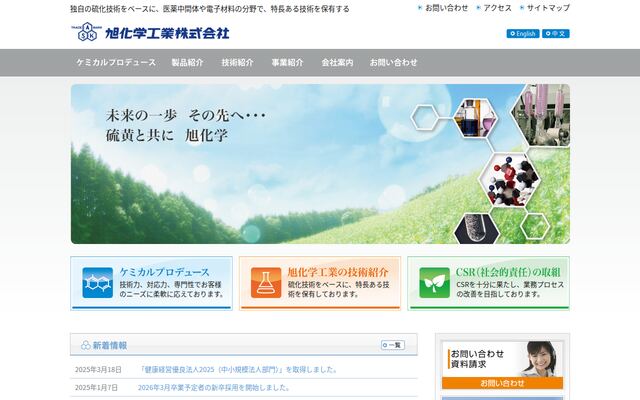Viewport: 640px width, 400px height.
Task: Click the arrow icon beside 中文
Action: [x=548, y=33]
